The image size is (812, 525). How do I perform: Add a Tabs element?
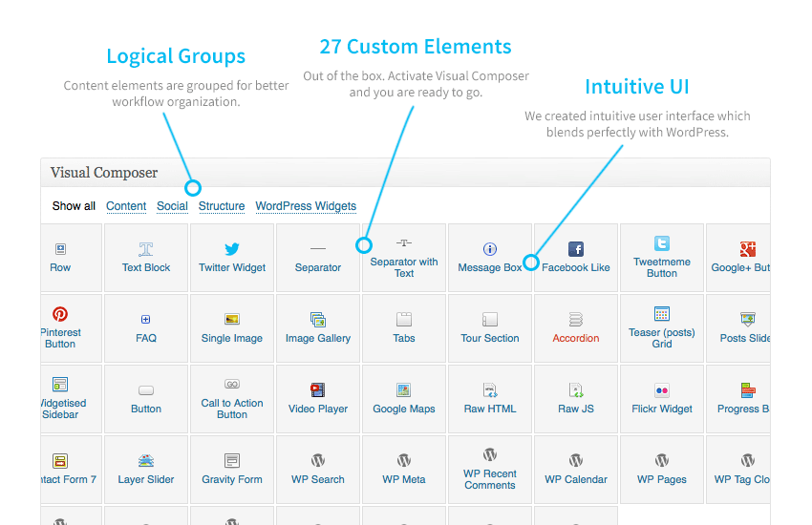(404, 328)
